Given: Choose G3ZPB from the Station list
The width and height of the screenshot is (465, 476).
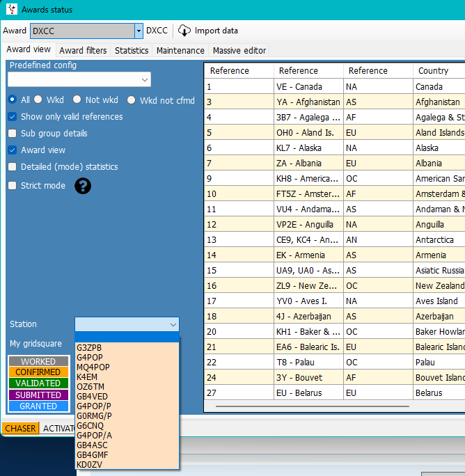Looking at the screenshot, I should [127, 347].
